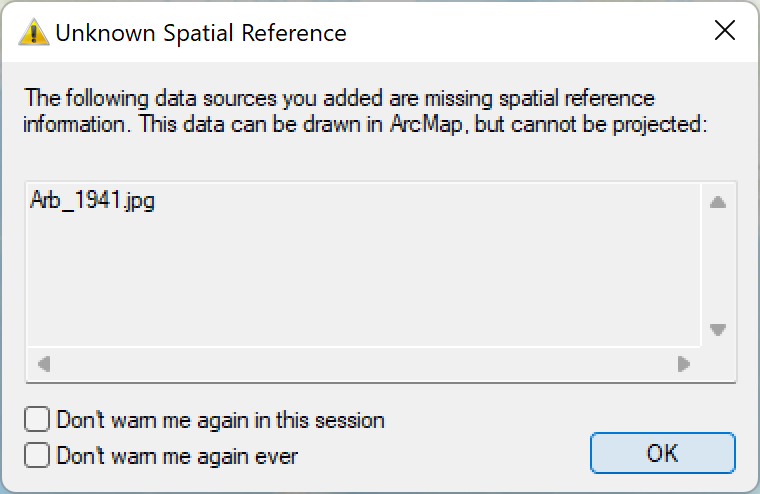Tick the 'Don't warn me again ever' checkbox box

(37, 455)
